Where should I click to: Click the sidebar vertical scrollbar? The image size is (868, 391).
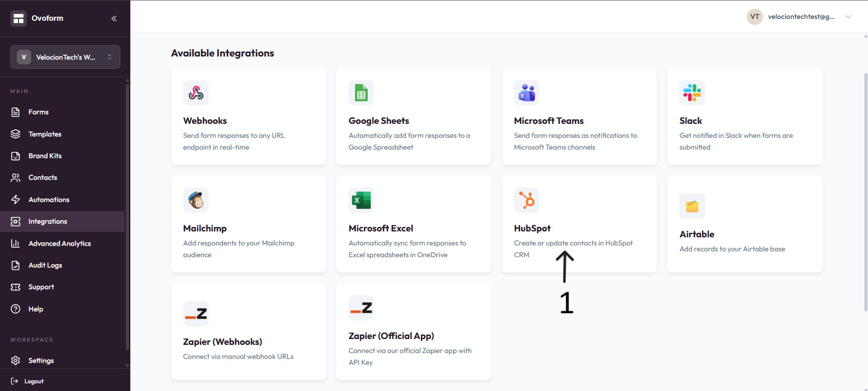(127, 217)
